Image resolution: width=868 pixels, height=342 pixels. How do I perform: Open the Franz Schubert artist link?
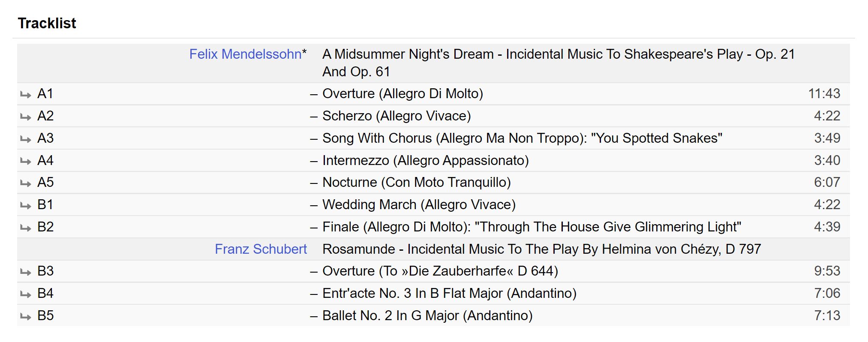pos(261,249)
